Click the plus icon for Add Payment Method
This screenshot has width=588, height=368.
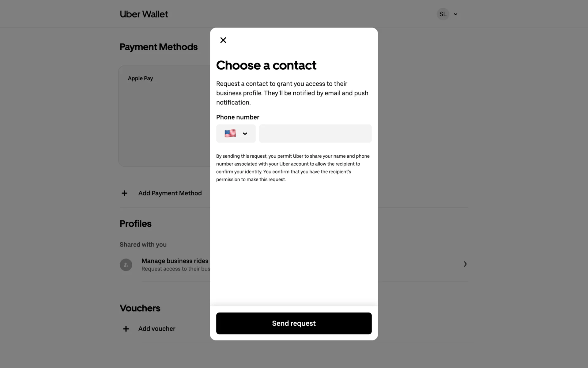[124, 193]
